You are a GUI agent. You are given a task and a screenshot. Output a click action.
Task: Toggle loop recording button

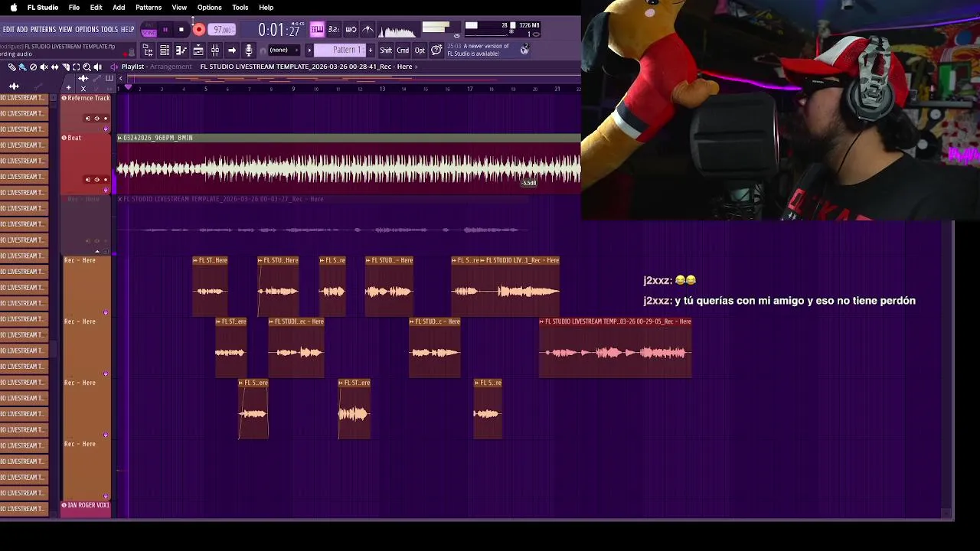tap(351, 29)
